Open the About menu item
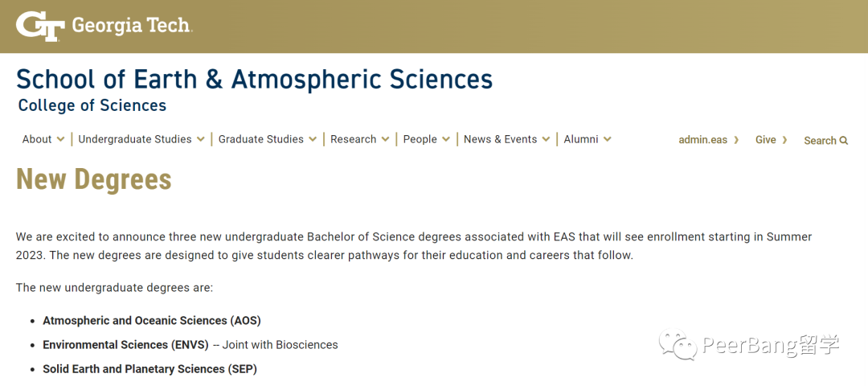The height and width of the screenshot is (386, 868). tap(37, 140)
